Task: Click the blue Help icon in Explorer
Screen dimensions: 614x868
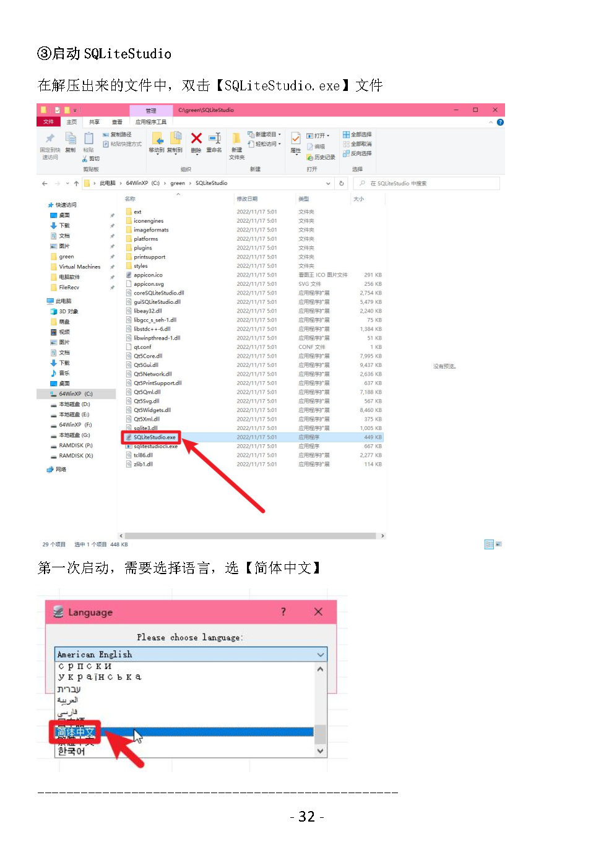Action: point(500,122)
